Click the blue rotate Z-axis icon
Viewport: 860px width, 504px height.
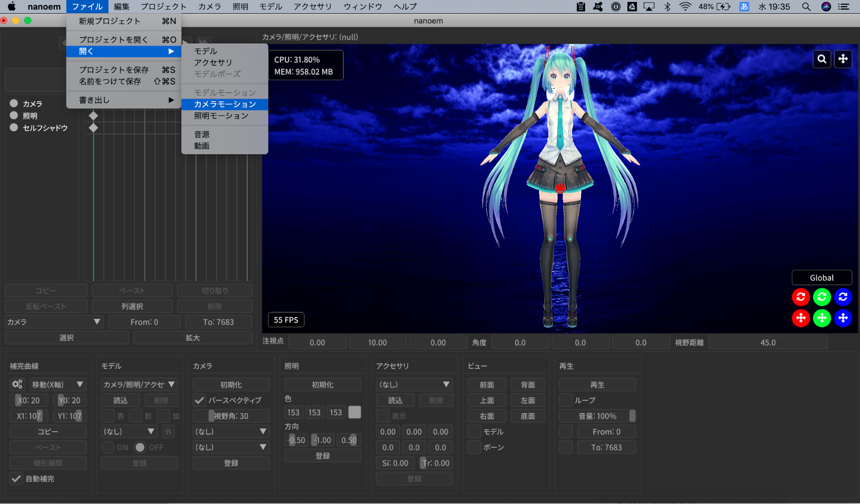pyautogui.click(x=843, y=297)
